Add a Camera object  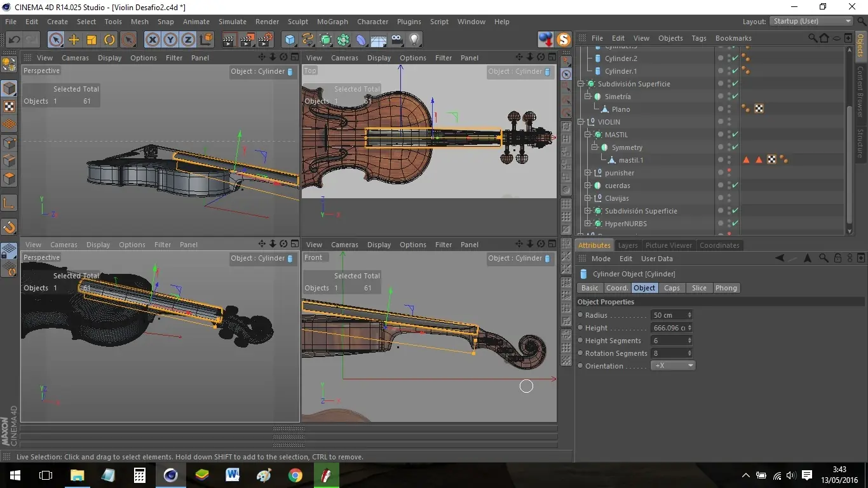tap(397, 39)
